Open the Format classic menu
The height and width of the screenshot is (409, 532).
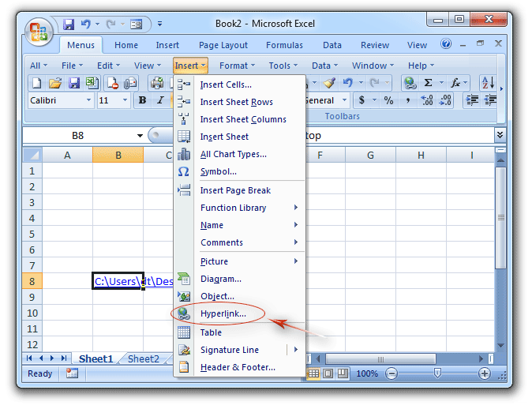[237, 66]
